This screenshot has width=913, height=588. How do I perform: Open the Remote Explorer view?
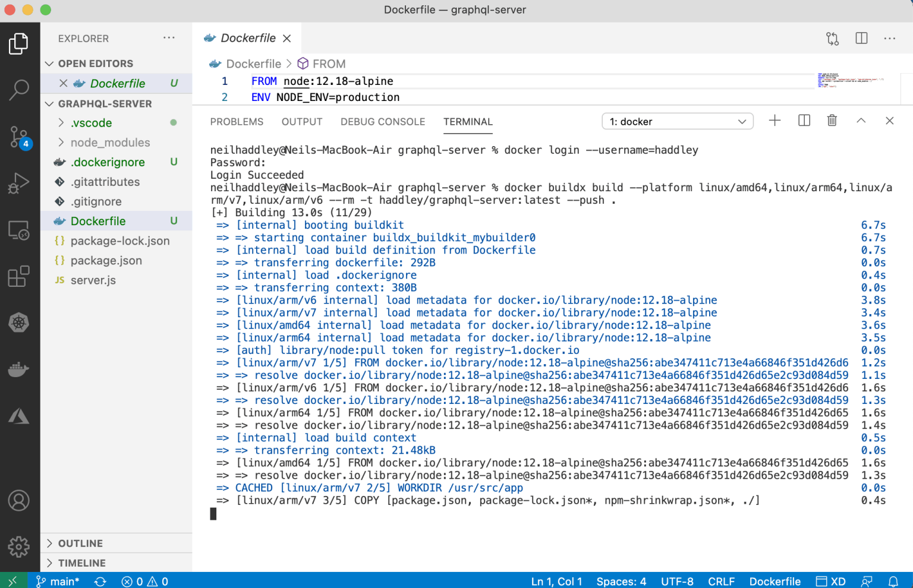click(x=19, y=230)
